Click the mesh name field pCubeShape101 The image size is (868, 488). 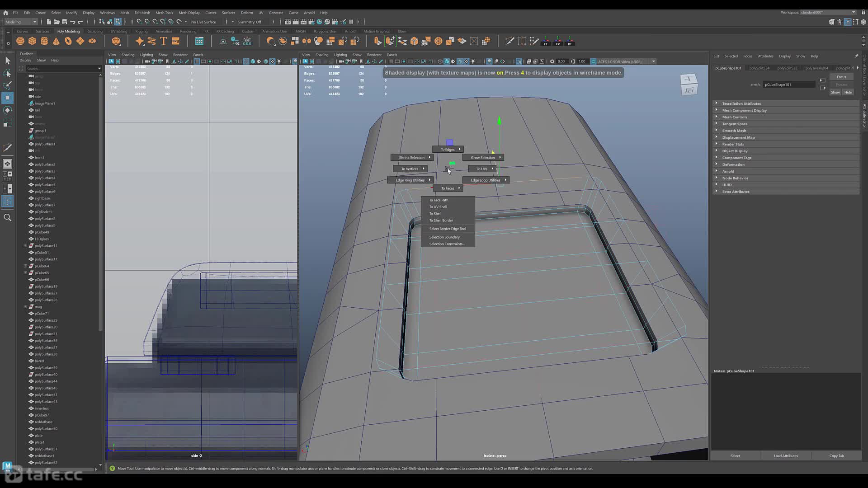(x=789, y=84)
